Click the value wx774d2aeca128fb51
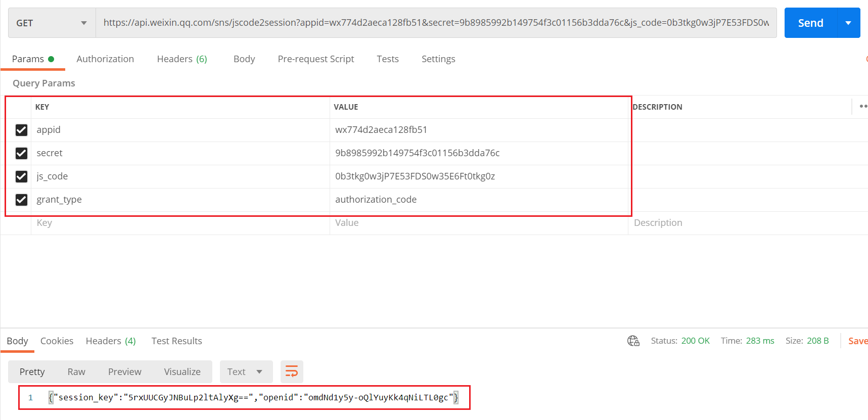 tap(381, 130)
